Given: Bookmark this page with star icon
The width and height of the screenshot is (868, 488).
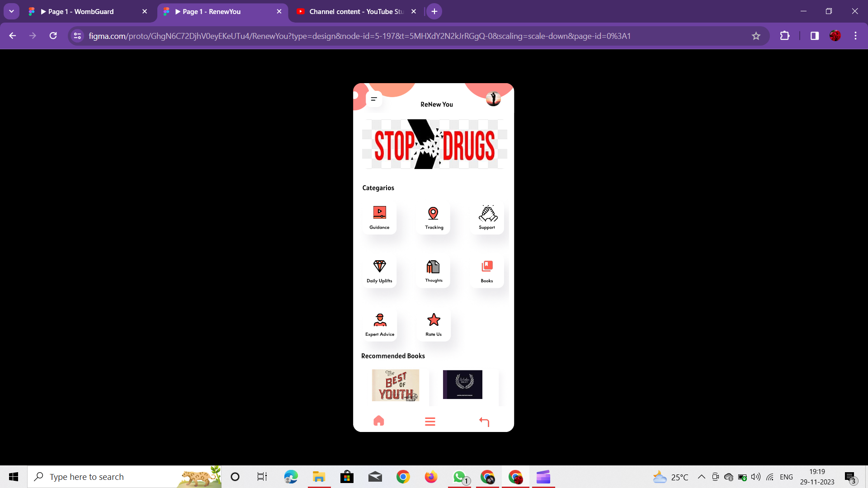Looking at the screenshot, I should pyautogui.click(x=756, y=36).
